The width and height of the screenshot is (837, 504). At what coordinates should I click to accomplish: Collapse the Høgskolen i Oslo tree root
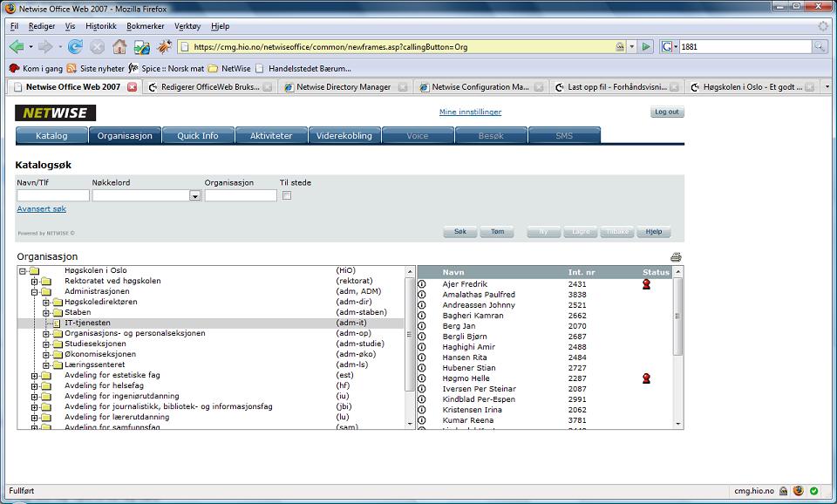tap(23, 270)
